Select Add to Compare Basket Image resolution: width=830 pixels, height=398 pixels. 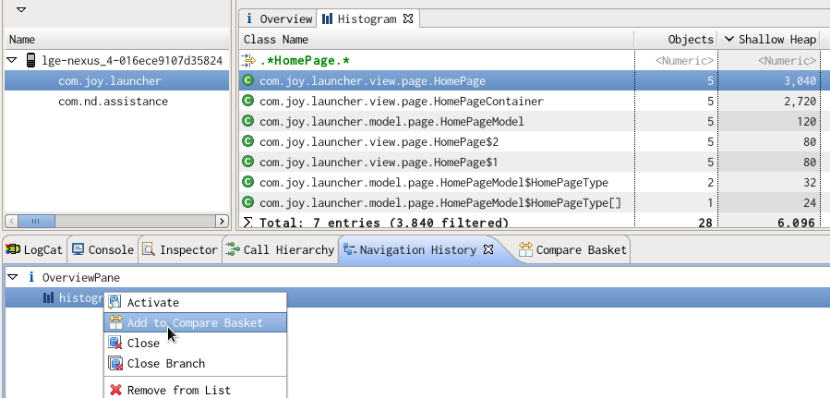coord(195,322)
